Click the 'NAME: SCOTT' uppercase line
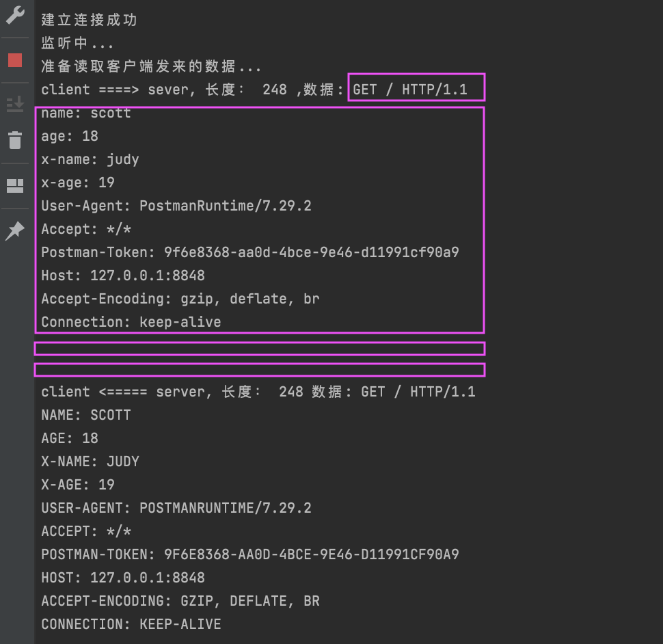The image size is (663, 644). coord(86,415)
